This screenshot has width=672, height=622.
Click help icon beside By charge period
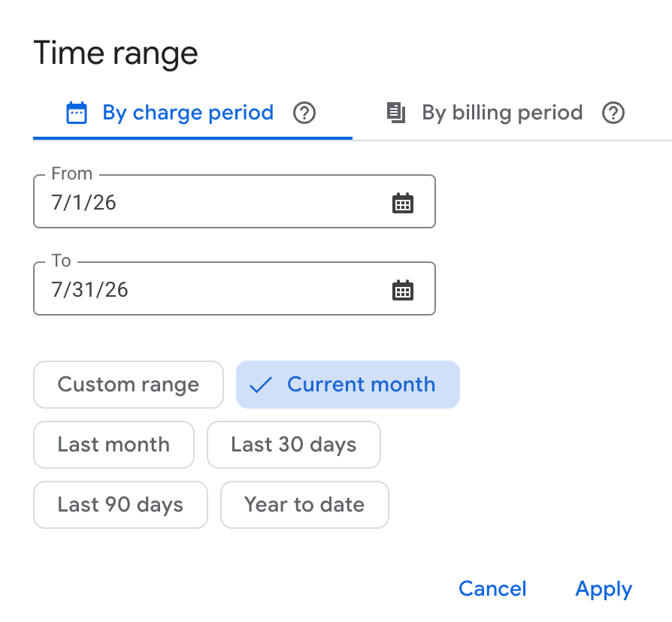click(304, 113)
